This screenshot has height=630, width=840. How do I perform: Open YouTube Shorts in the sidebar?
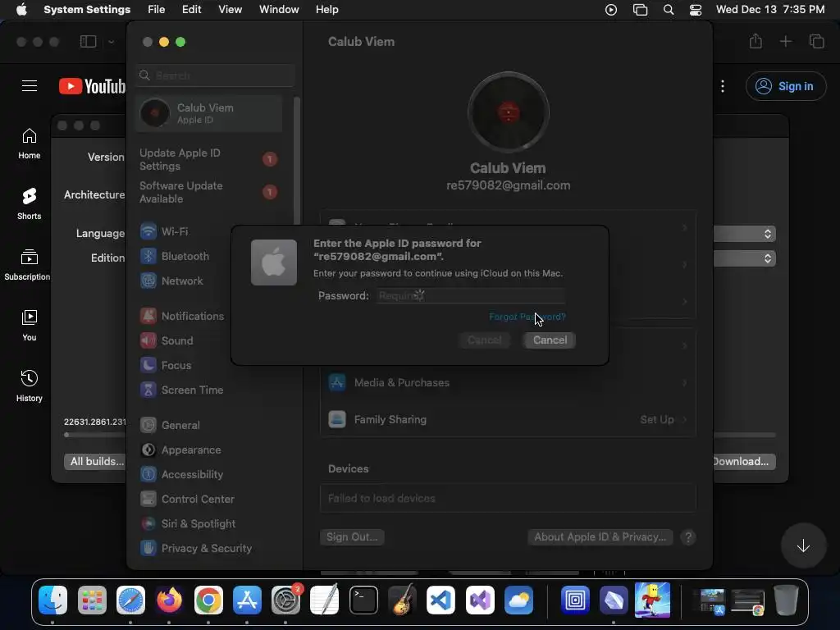[x=29, y=204]
